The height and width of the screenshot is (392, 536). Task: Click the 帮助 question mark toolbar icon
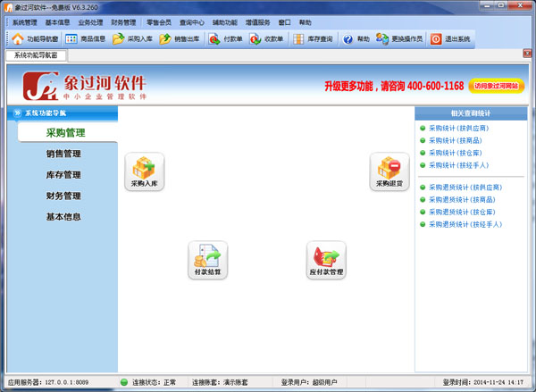click(348, 39)
